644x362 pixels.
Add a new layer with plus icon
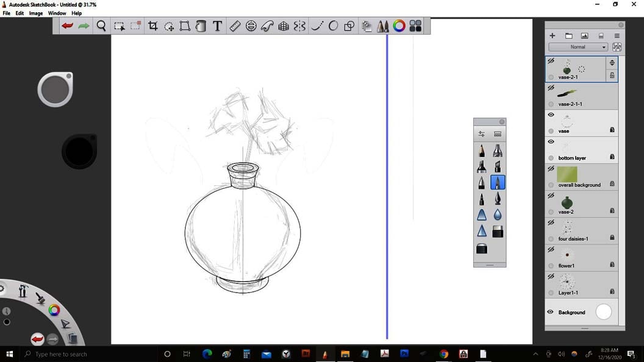553,36
